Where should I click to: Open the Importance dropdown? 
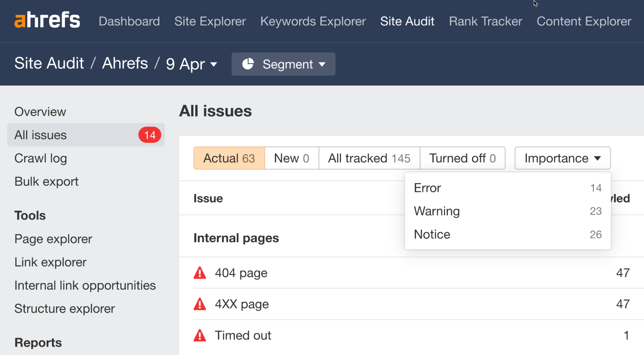click(562, 158)
